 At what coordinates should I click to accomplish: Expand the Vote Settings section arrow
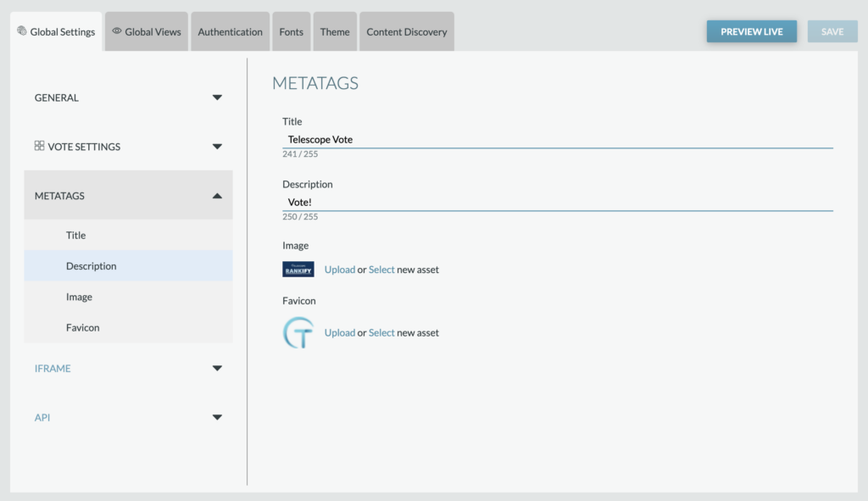pyautogui.click(x=217, y=147)
